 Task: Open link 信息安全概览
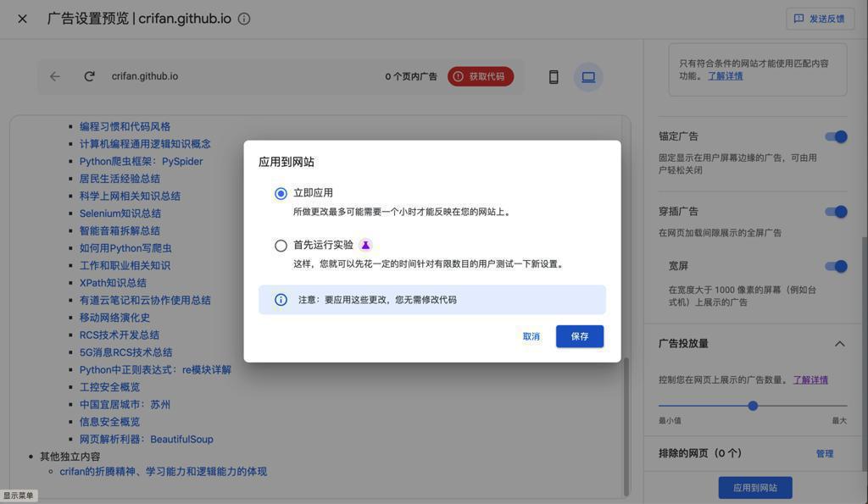click(109, 422)
